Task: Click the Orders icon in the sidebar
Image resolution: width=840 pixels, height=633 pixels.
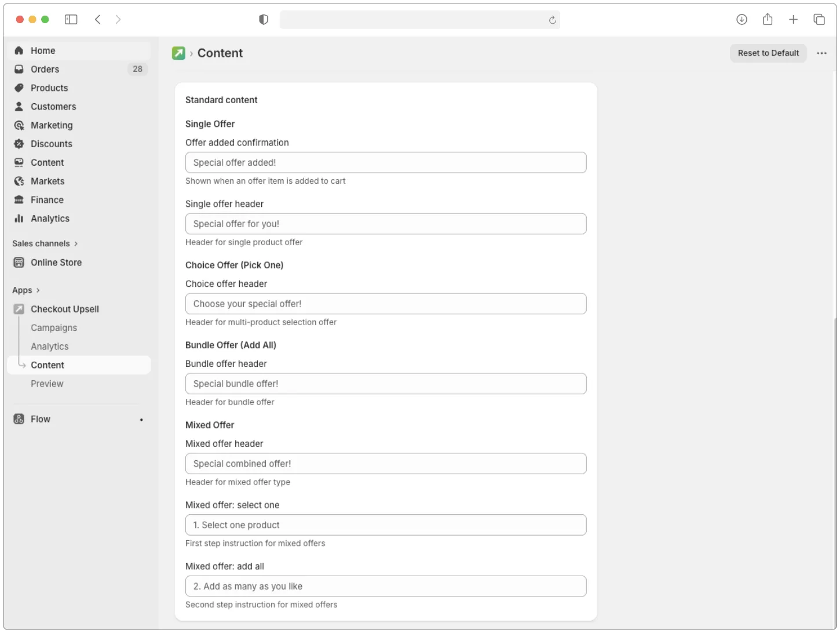Action: [19, 69]
